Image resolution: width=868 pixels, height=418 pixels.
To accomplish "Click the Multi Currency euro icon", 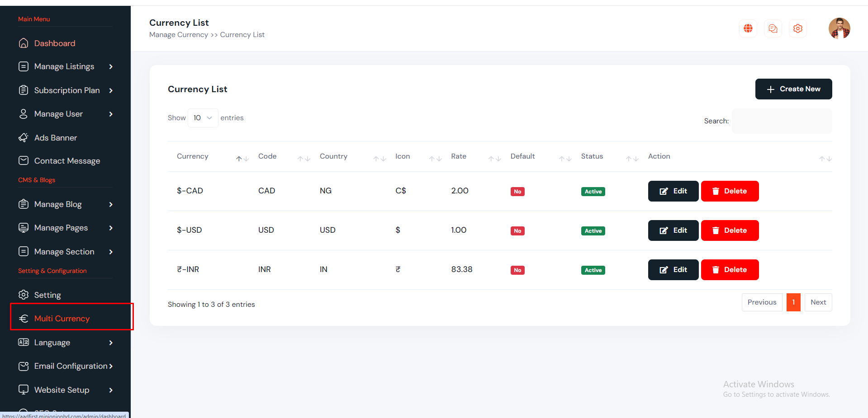I will click(x=24, y=319).
